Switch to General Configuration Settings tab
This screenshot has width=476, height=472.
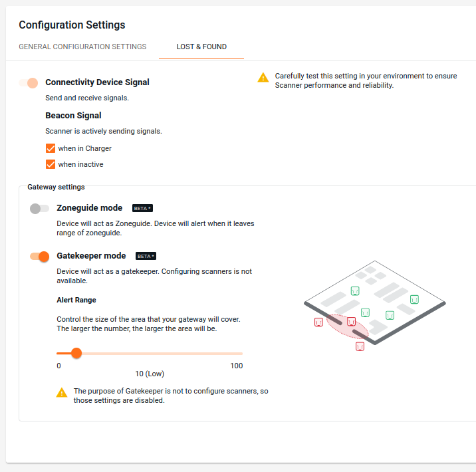pos(82,47)
